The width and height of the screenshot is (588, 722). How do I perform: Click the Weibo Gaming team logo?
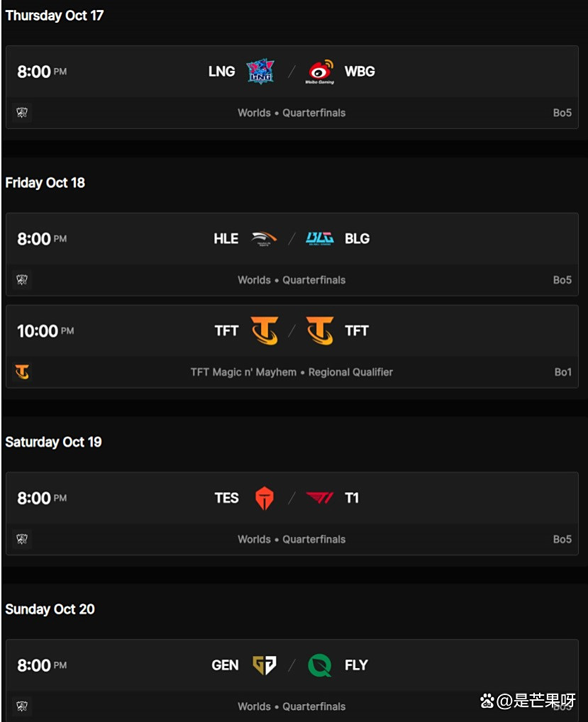321,72
